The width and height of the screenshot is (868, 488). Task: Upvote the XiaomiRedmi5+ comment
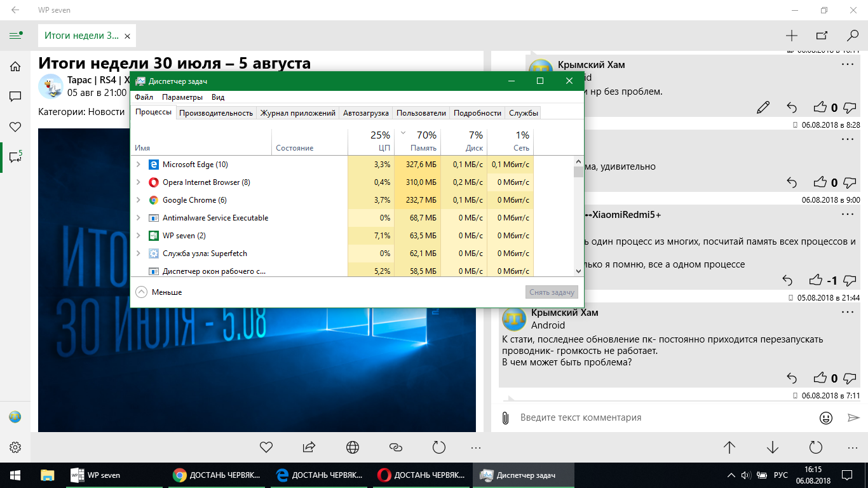[816, 280]
